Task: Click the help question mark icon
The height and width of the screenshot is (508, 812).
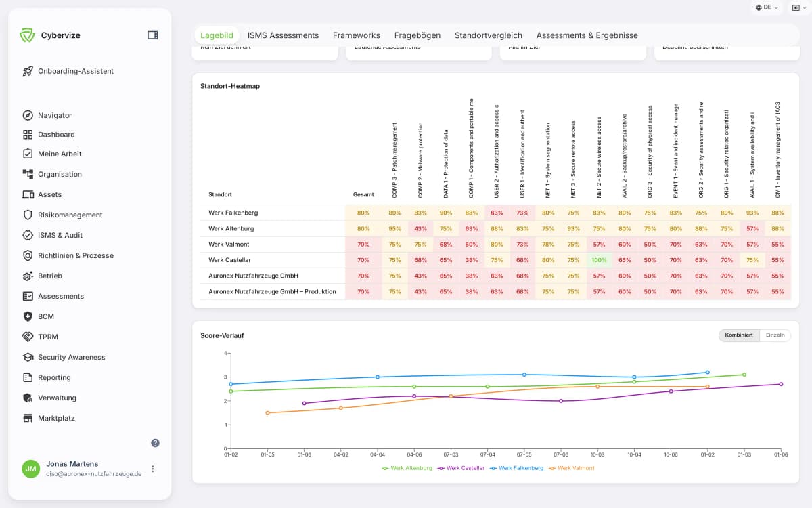Action: (x=155, y=443)
